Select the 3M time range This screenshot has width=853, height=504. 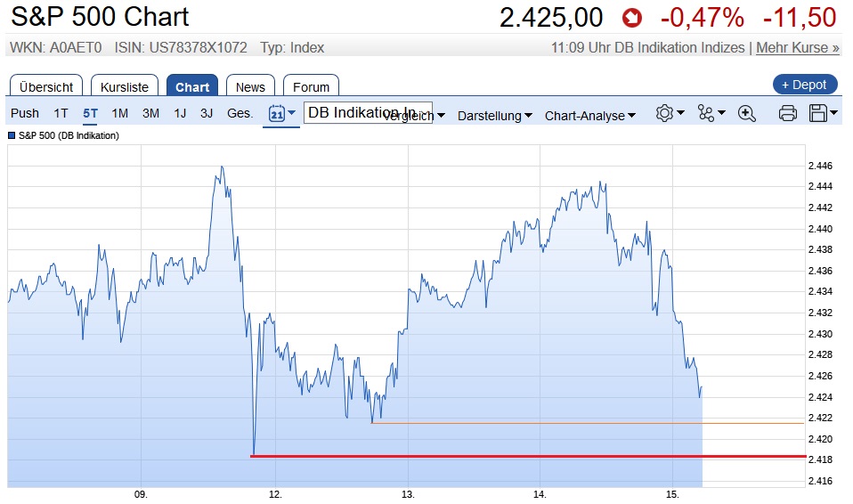pyautogui.click(x=150, y=113)
